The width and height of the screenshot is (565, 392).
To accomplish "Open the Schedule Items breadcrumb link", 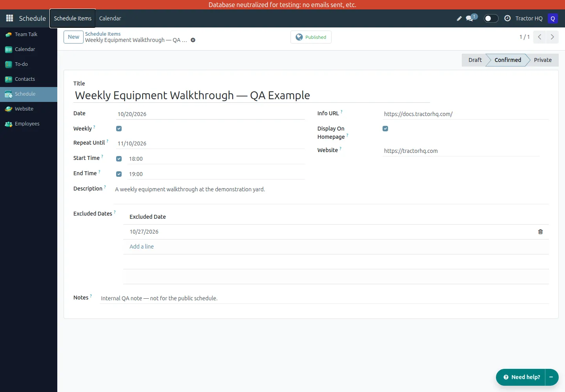I will coord(103,34).
